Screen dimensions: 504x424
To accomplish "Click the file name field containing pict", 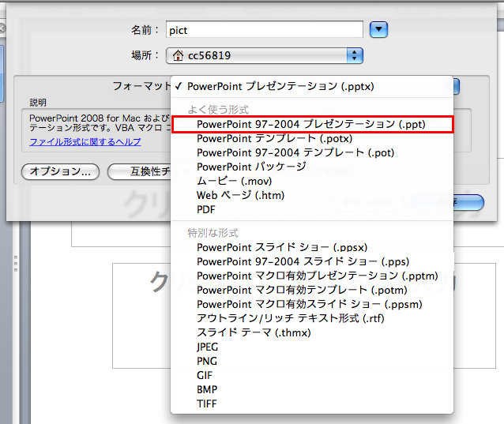I will click(265, 29).
